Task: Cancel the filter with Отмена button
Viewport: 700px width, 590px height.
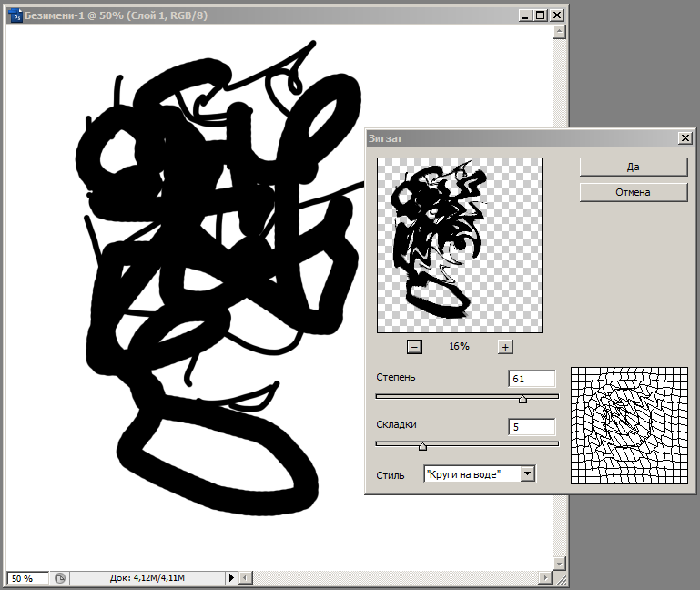Action: tap(634, 192)
